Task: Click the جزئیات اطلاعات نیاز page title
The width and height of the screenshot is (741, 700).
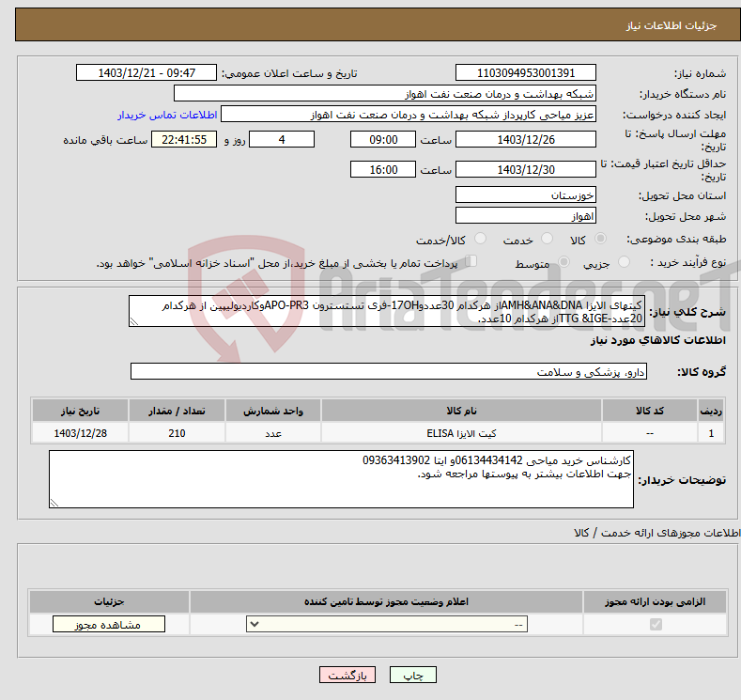Action: coord(672,25)
